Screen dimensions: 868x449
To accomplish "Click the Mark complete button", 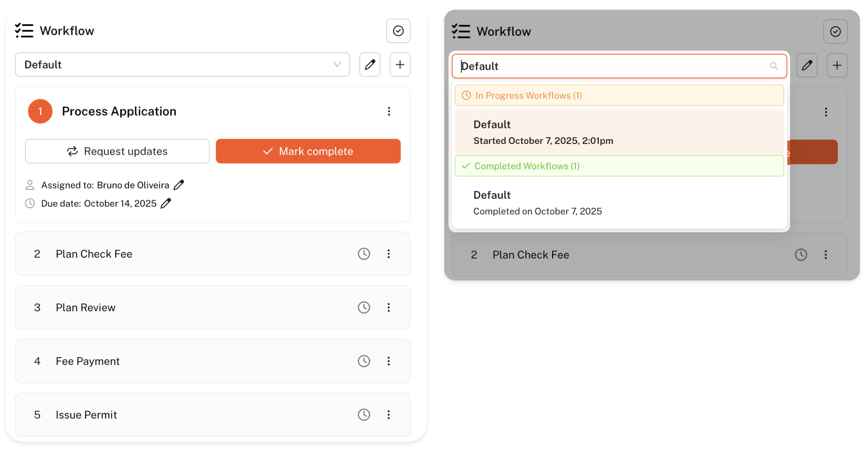I will [x=308, y=151].
